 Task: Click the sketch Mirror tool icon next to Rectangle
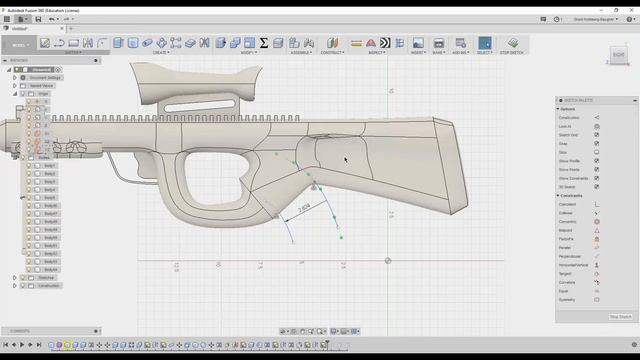[x=88, y=43]
